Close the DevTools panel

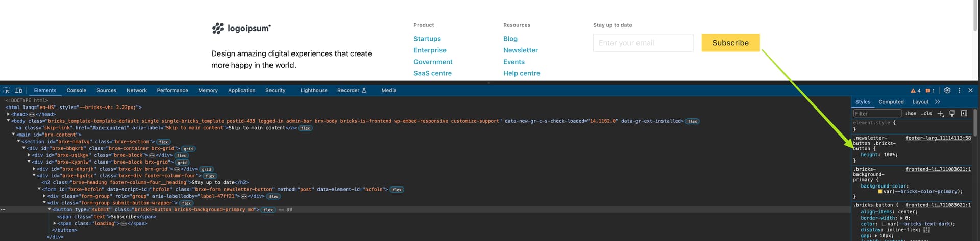(x=970, y=90)
